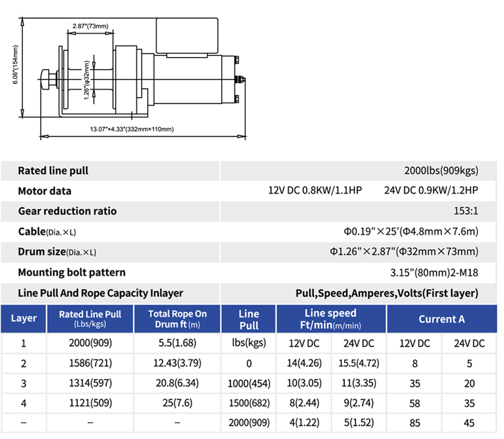
Task: Click the 20.8(6.34) total rope cell
Action: tap(177, 384)
